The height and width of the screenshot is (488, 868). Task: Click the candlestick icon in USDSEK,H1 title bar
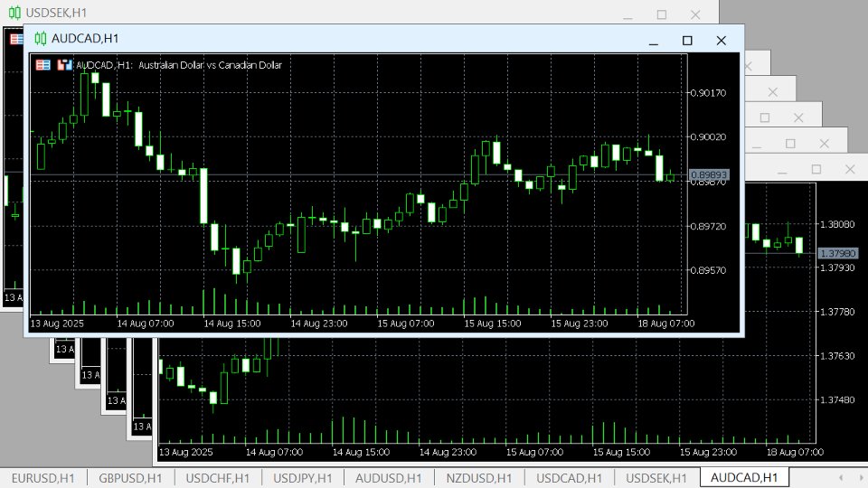point(15,12)
